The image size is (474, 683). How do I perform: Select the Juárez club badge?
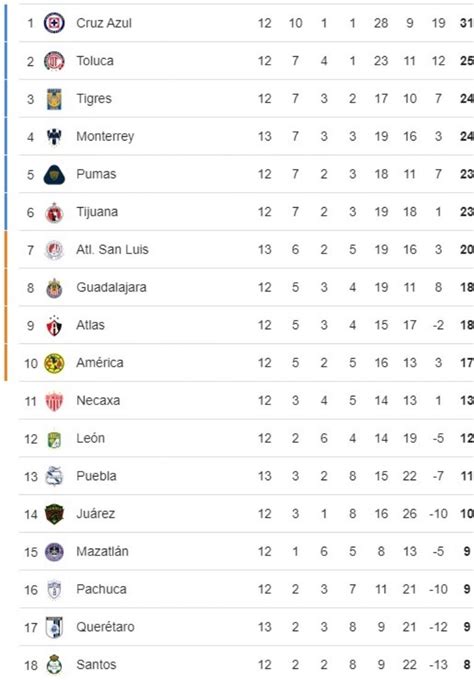[x=54, y=514]
